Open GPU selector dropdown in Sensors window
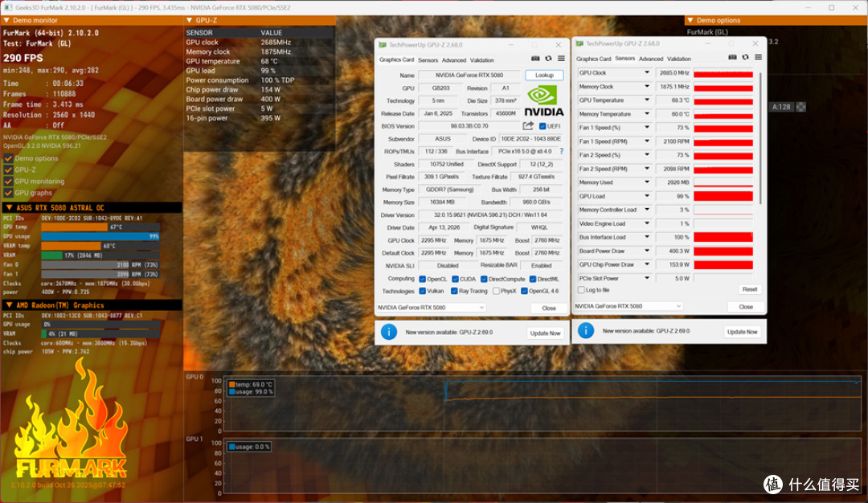 pyautogui.click(x=628, y=306)
